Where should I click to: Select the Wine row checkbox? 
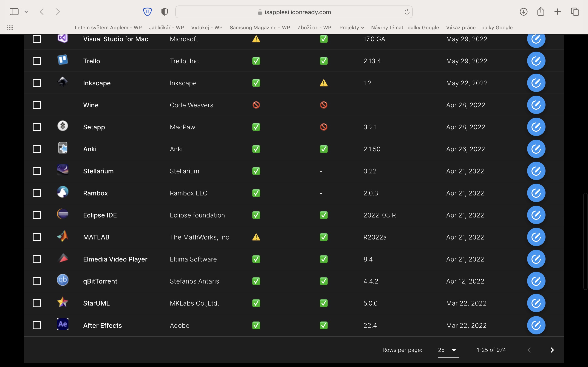[x=37, y=105]
